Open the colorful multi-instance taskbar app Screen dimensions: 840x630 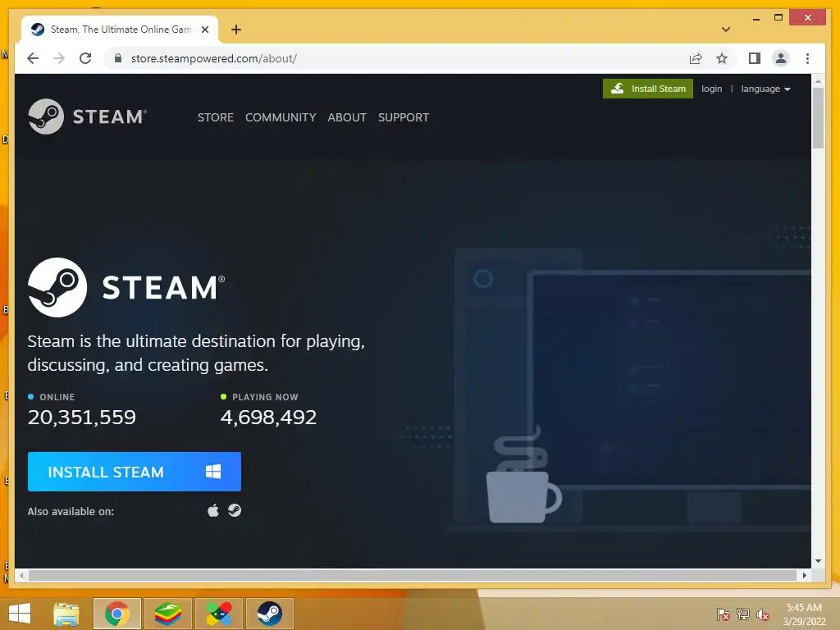pyautogui.click(x=219, y=614)
